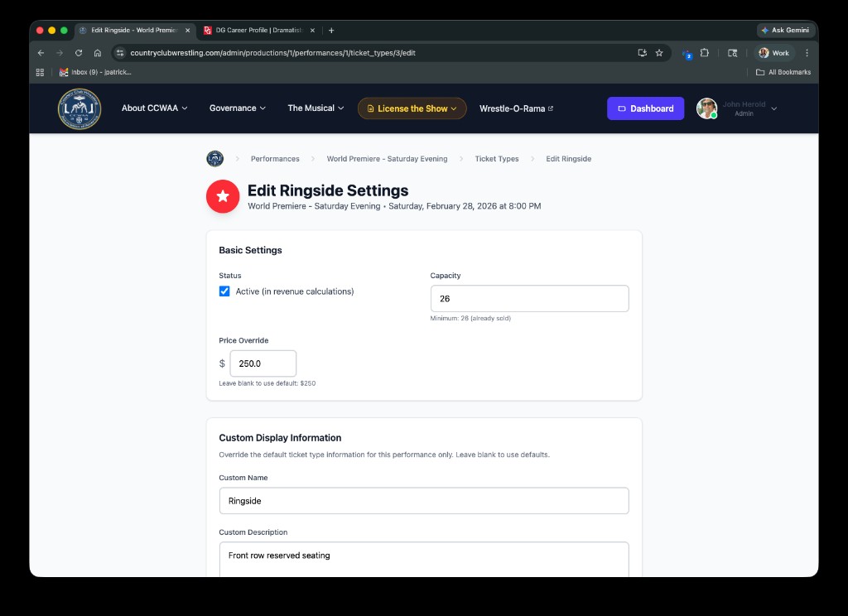Open the browser extensions puzzle icon

coord(705,53)
